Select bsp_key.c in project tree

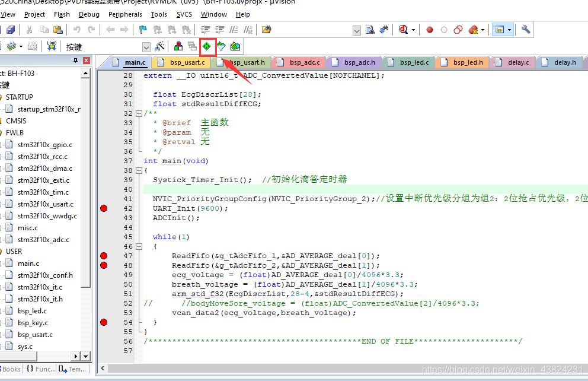tap(33, 323)
